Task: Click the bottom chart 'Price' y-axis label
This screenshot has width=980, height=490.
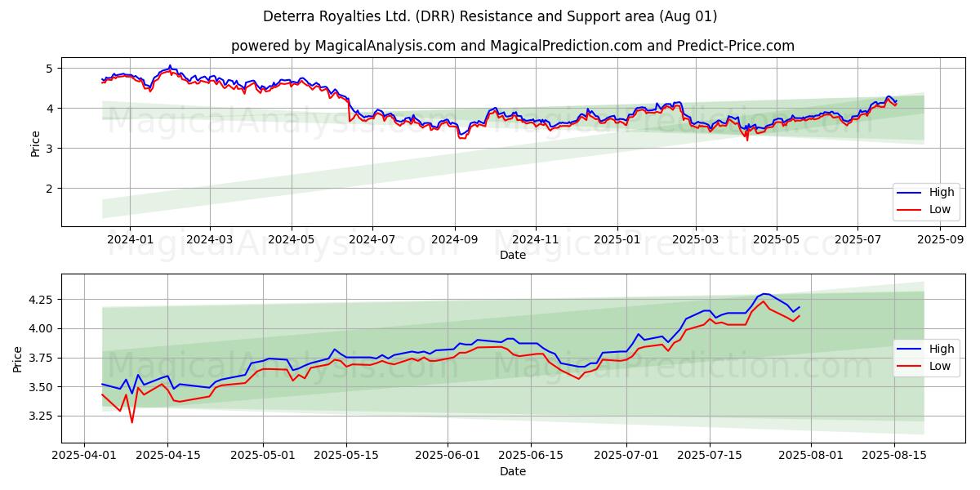Action: pos(18,358)
